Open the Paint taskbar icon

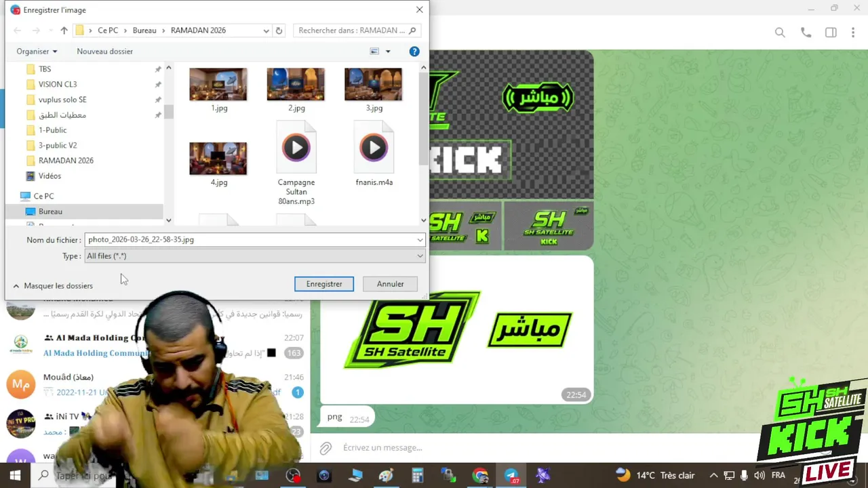pos(386,476)
